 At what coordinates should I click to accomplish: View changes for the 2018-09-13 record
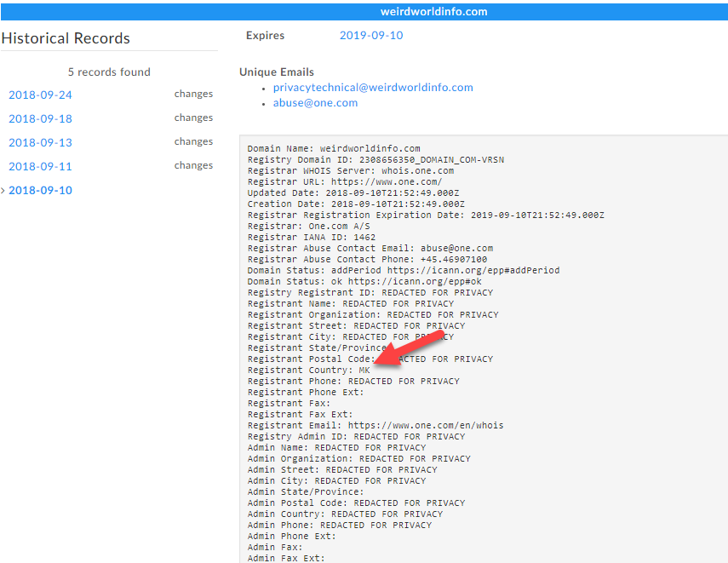(193, 141)
